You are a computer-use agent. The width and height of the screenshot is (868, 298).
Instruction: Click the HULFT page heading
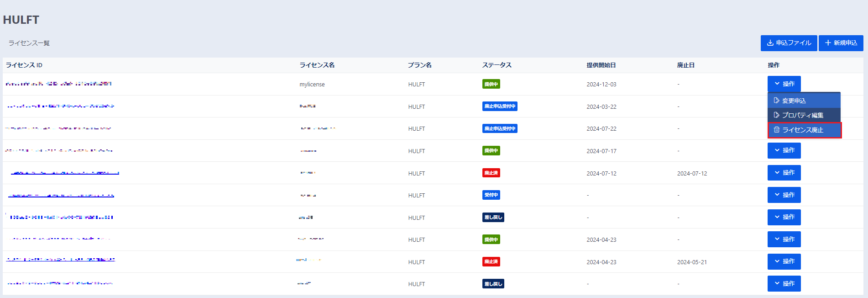pyautogui.click(x=21, y=20)
